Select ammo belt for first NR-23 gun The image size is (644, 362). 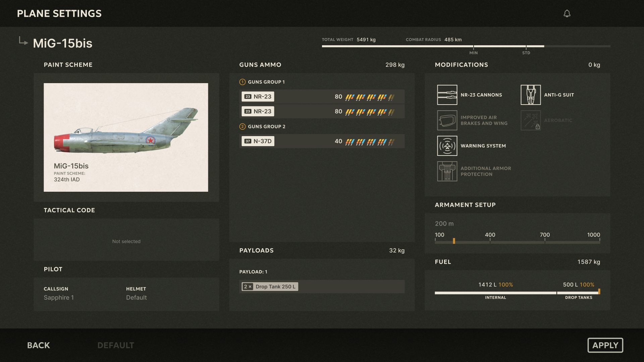322,97
